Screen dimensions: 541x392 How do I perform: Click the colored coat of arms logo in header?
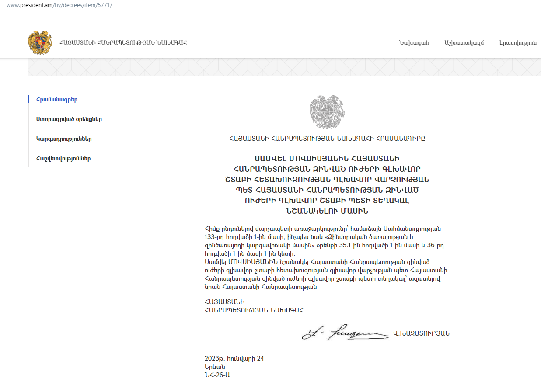[x=40, y=42]
